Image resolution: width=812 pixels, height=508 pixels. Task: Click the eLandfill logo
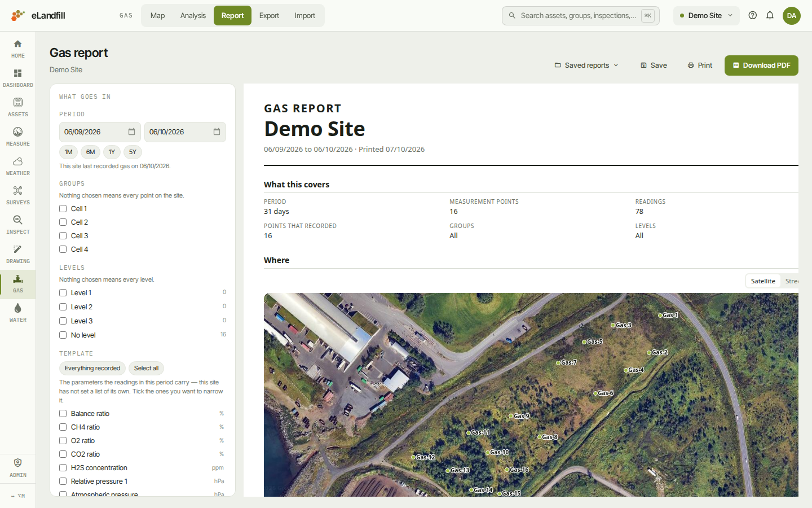point(38,15)
